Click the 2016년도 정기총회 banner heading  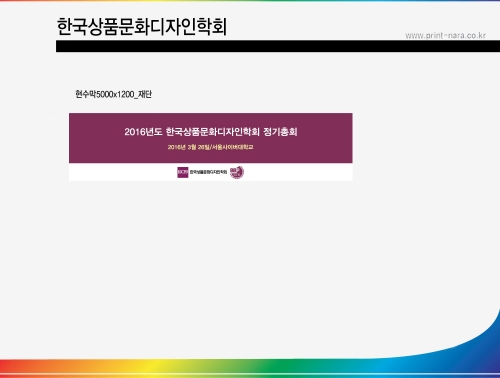point(211,132)
